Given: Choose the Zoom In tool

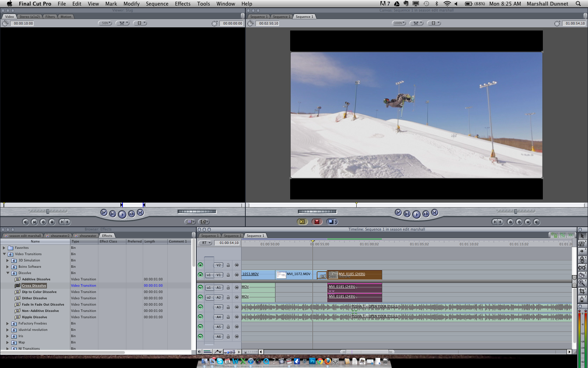Looking at the screenshot, I should coord(582,283).
